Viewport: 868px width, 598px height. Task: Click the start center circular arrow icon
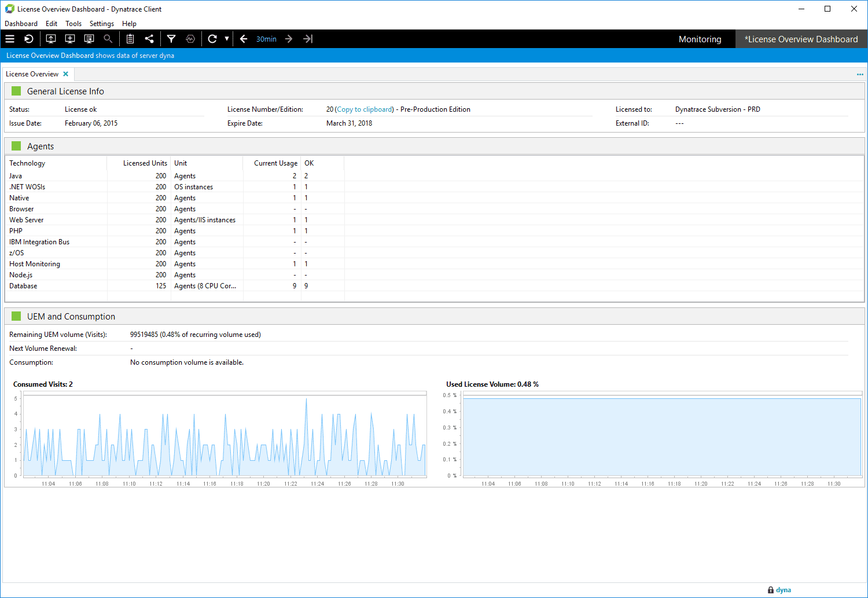(x=29, y=39)
